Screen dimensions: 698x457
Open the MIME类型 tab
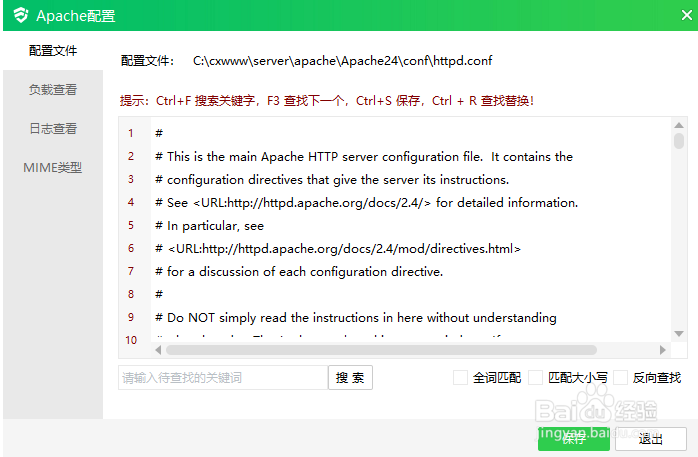point(53,168)
